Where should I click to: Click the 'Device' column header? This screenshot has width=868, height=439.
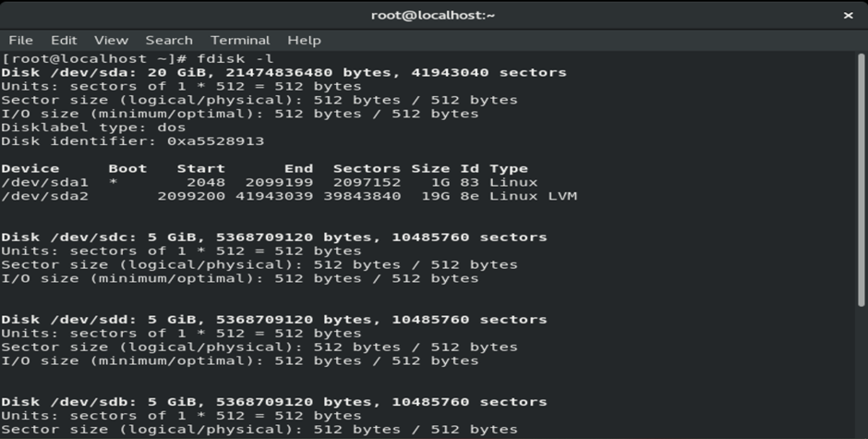(30, 168)
